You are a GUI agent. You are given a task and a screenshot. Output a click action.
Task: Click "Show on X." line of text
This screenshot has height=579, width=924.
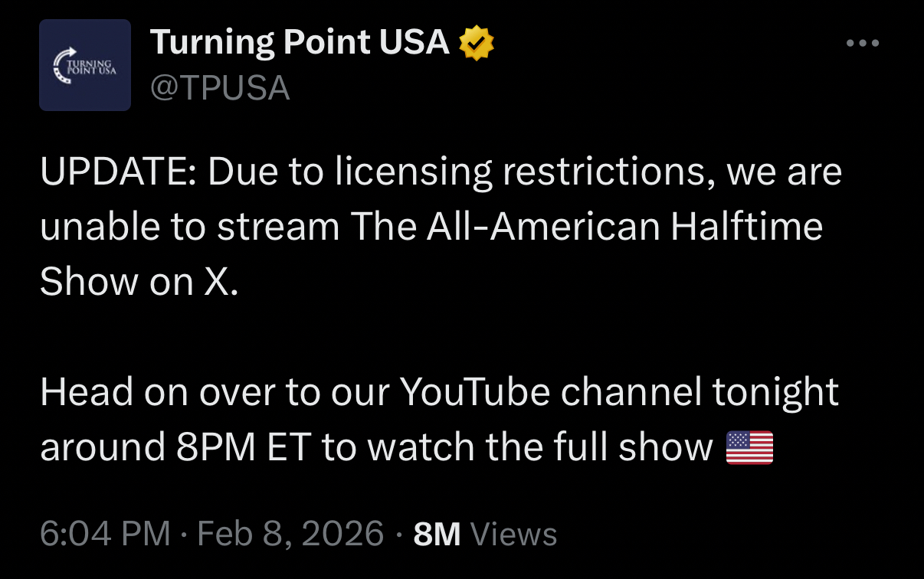[139, 283]
